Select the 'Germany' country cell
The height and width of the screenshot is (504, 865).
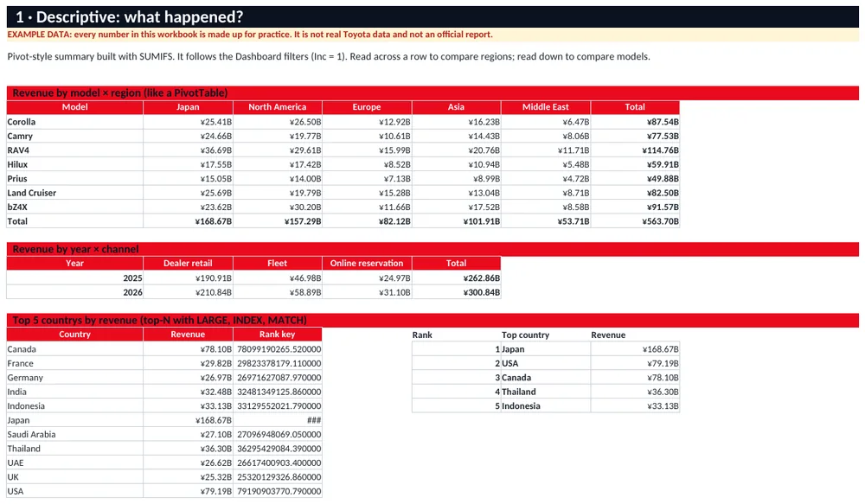tap(75, 378)
